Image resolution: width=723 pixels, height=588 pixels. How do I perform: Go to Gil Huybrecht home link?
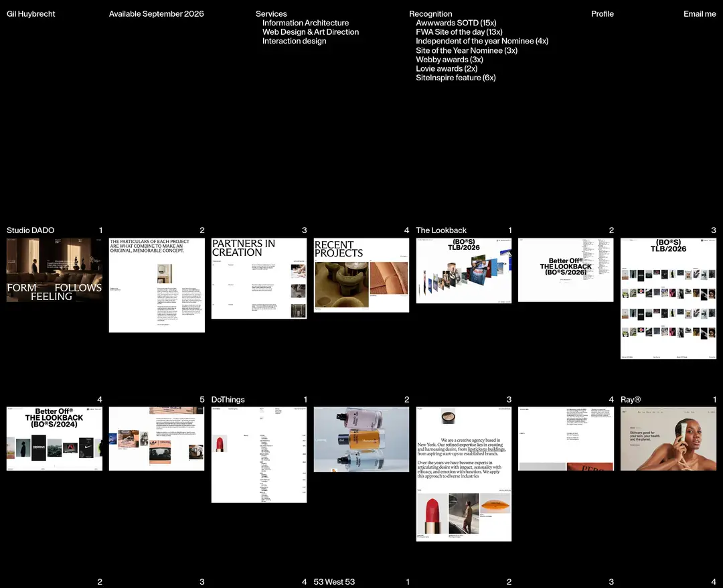tap(31, 14)
